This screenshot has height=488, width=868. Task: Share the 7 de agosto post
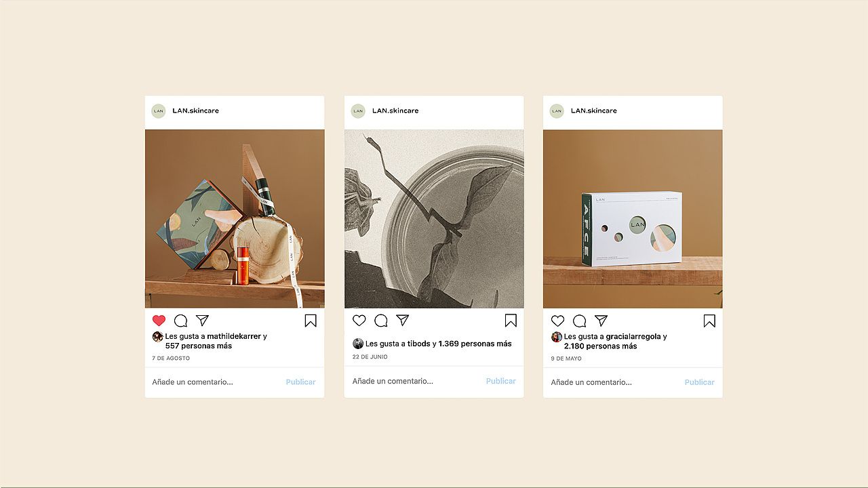(202, 321)
